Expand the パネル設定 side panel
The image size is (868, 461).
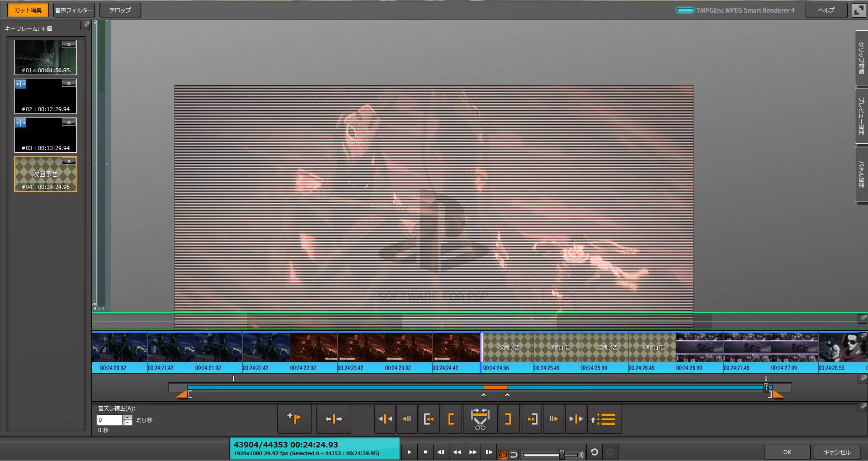861,174
